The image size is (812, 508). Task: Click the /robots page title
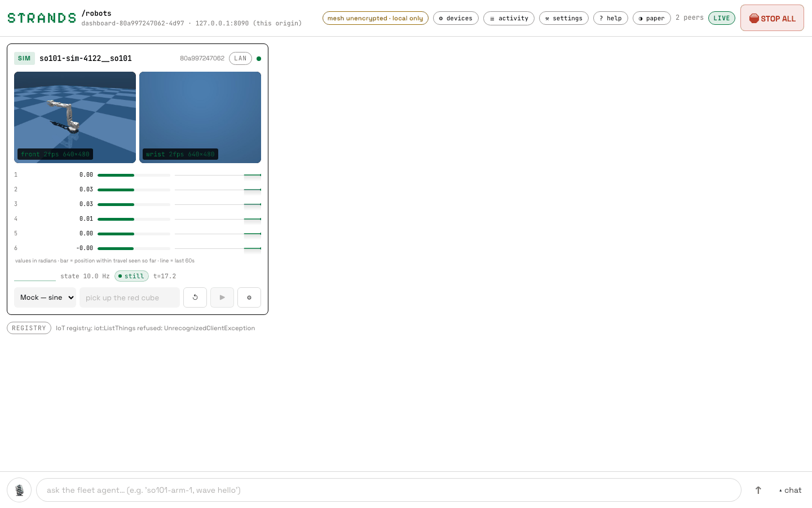(x=96, y=14)
